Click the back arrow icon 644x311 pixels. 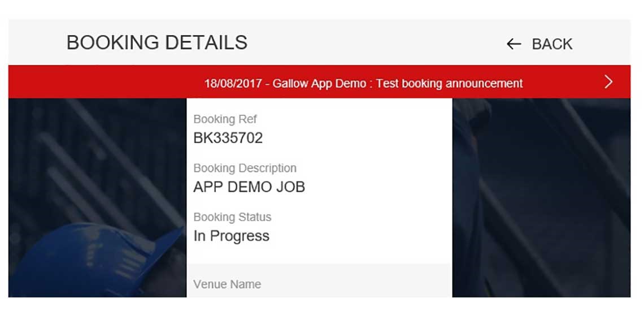point(513,44)
